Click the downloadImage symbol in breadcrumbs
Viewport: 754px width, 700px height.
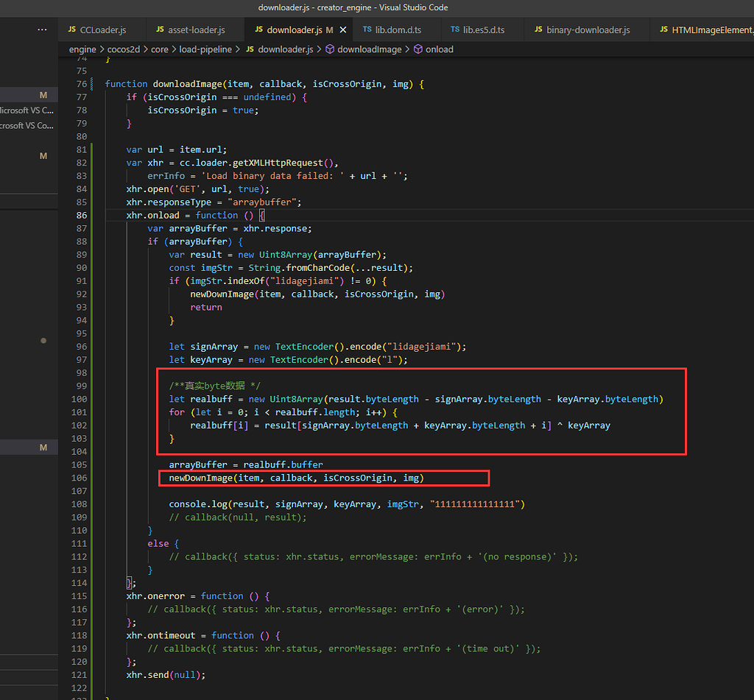pos(370,49)
